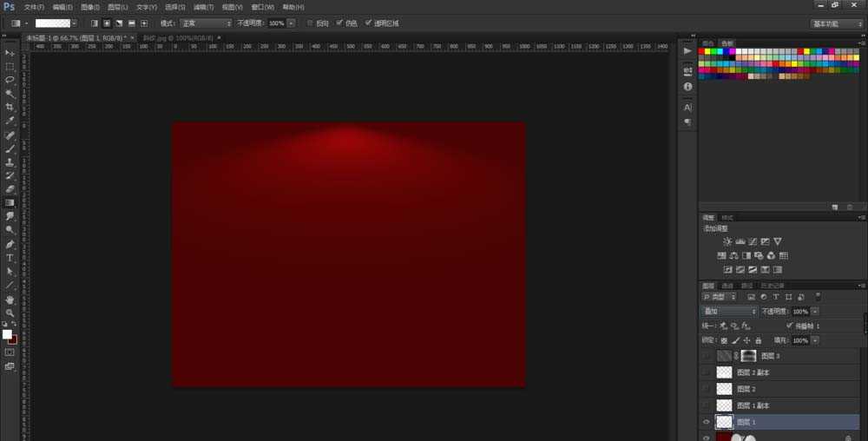Select the Horizontal Type tool

(x=10, y=258)
